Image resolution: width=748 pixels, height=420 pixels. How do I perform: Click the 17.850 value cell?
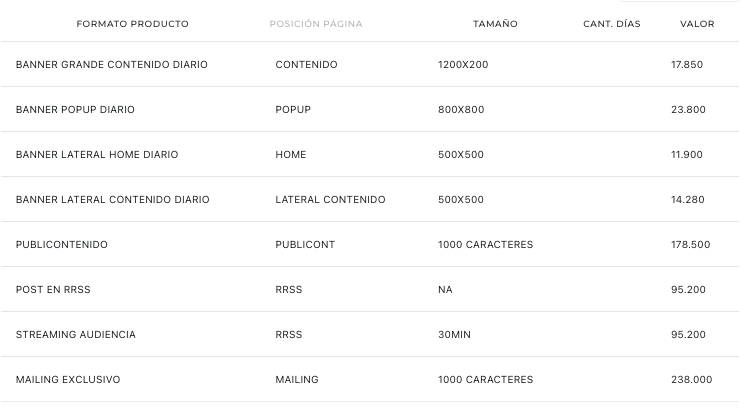pyautogui.click(x=687, y=64)
